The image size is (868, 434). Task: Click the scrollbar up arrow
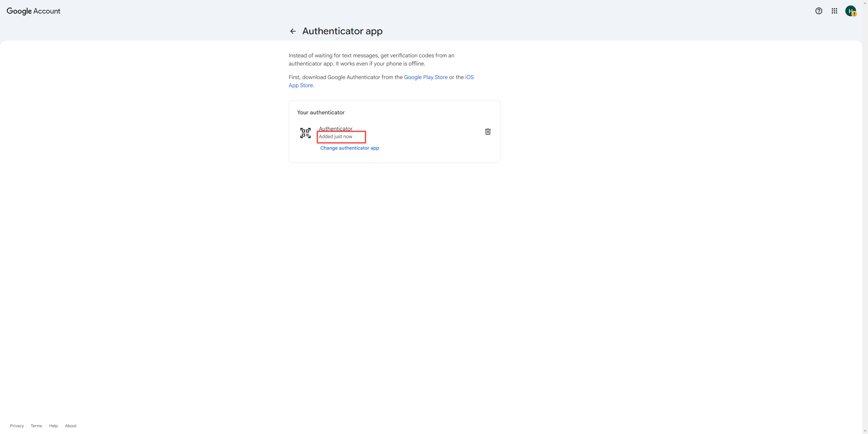coord(865,3)
